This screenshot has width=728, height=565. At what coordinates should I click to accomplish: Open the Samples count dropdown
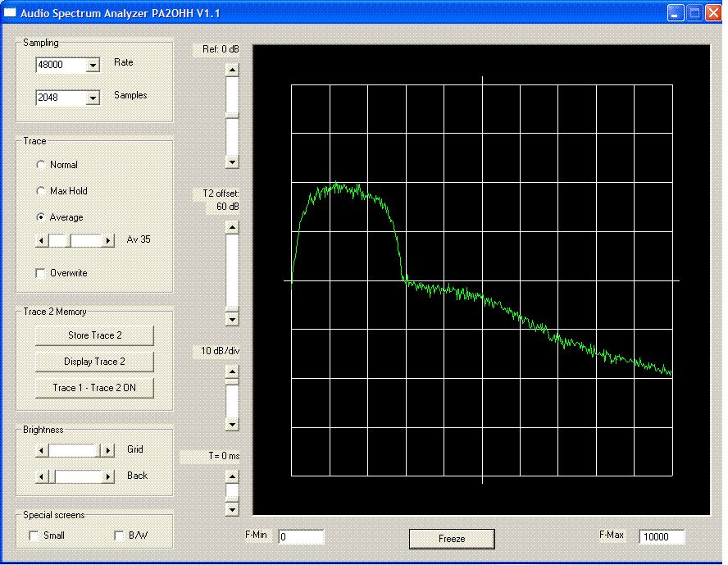(93, 98)
